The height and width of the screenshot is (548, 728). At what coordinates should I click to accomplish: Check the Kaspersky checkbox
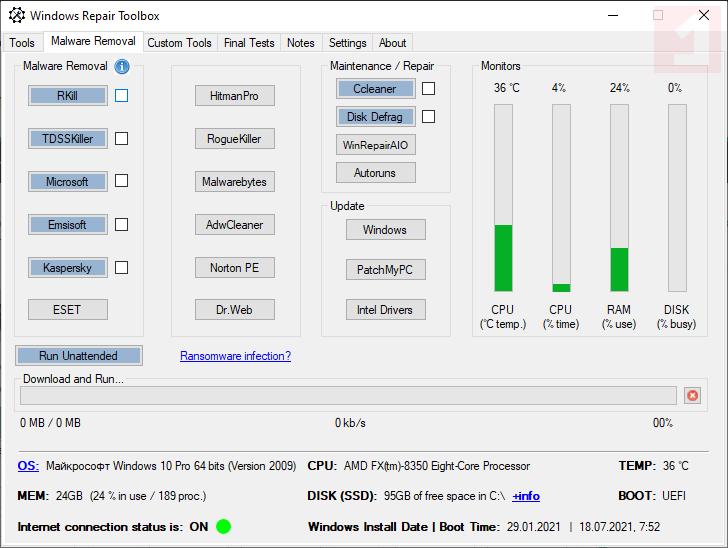(x=122, y=267)
